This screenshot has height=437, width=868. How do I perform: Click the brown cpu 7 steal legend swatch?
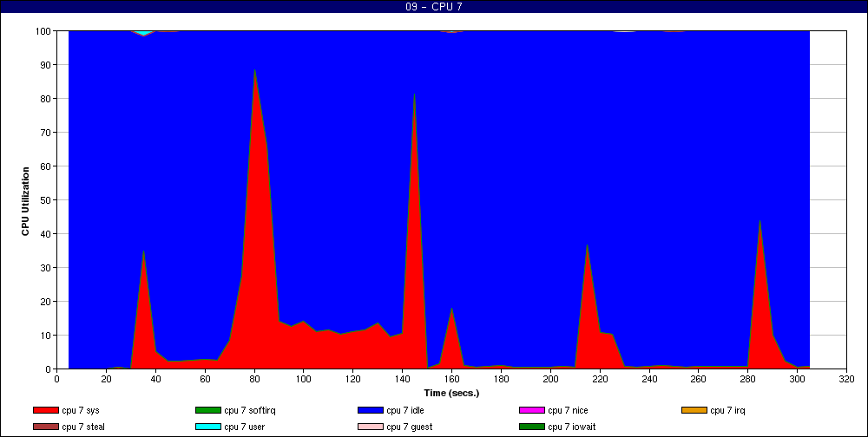(45, 427)
